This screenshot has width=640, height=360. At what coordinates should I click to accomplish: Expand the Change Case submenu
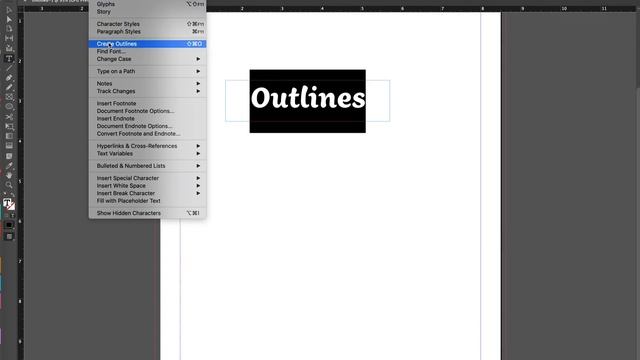147,59
